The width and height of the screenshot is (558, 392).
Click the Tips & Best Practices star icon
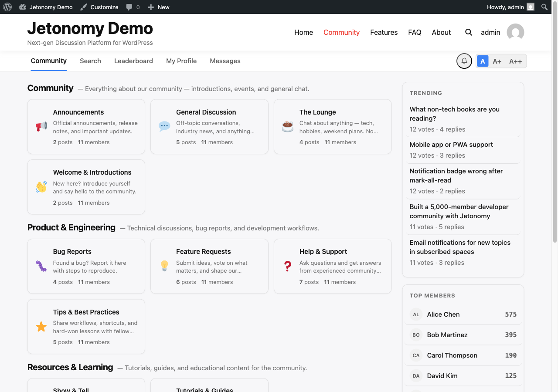pyautogui.click(x=41, y=327)
